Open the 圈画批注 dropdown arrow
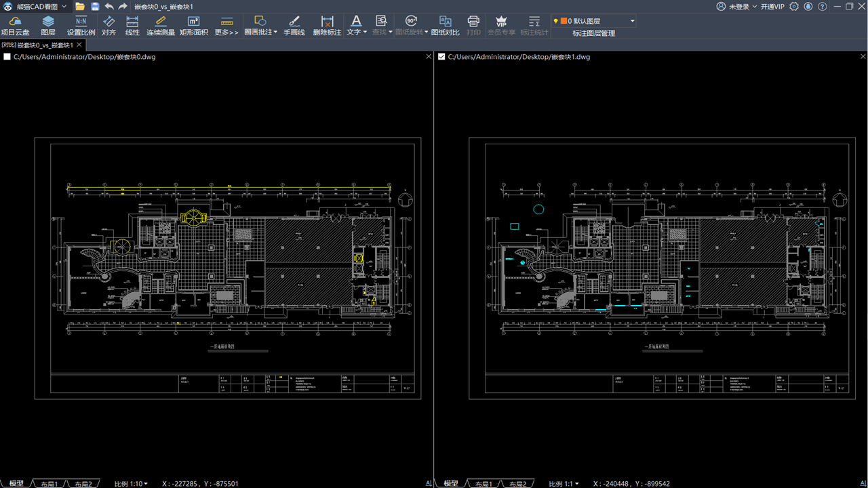 coord(275,32)
